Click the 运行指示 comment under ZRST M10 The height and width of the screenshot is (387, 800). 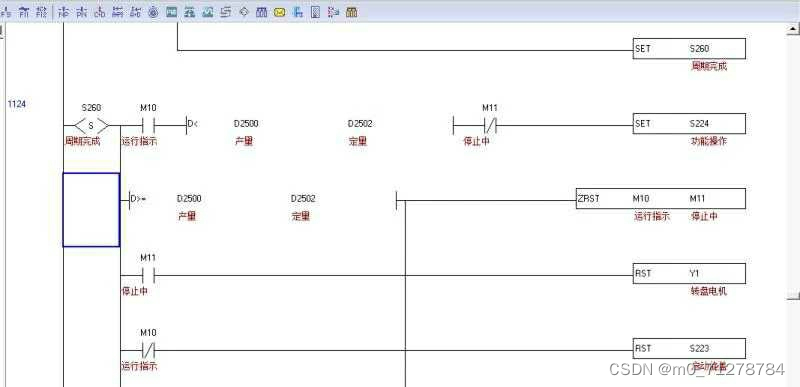pyautogui.click(x=652, y=216)
